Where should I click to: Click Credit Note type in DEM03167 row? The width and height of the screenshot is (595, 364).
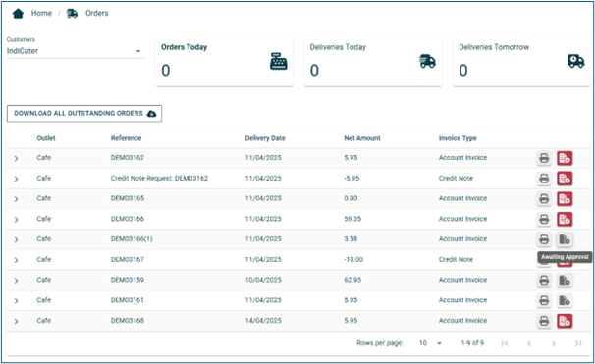point(456,260)
